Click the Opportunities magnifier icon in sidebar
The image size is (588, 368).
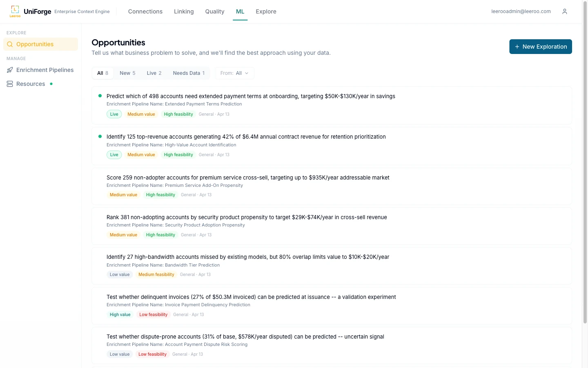point(10,44)
